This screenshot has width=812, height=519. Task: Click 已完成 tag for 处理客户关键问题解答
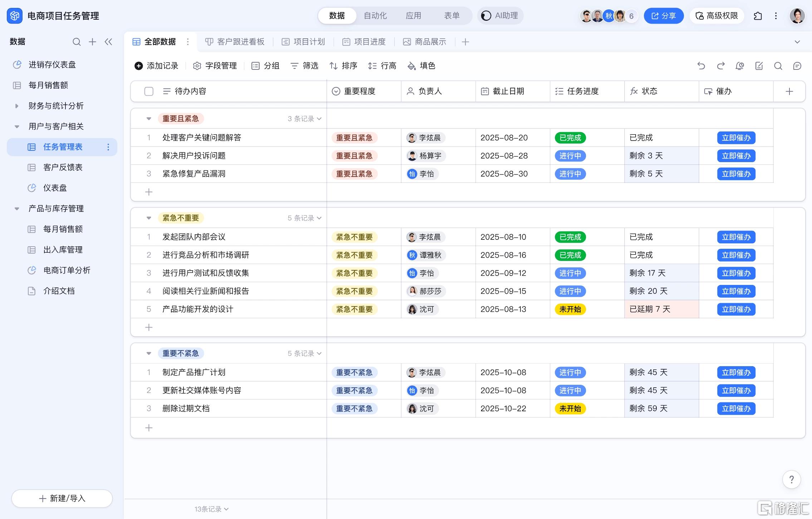(570, 138)
